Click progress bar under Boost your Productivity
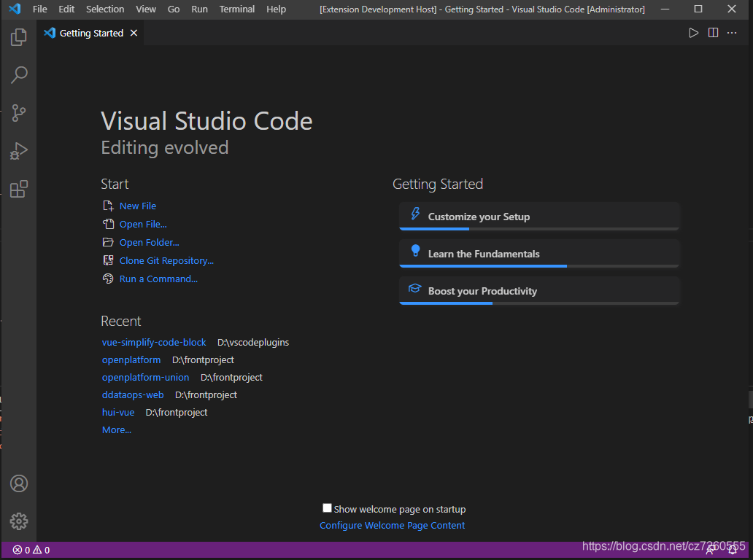The width and height of the screenshot is (753, 560). click(x=538, y=303)
